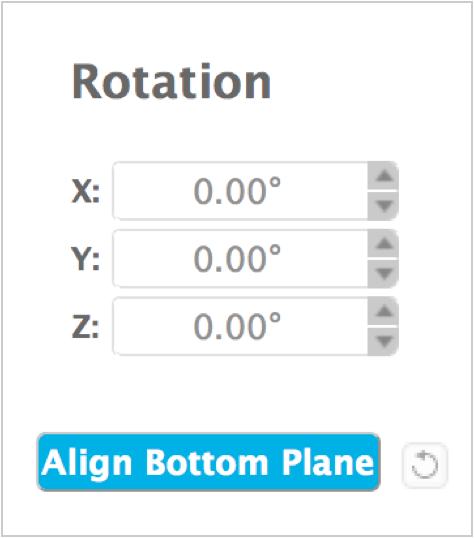Screen dimensions: 474x538
Task: Click the Rotation panel heading
Action: pos(171,82)
